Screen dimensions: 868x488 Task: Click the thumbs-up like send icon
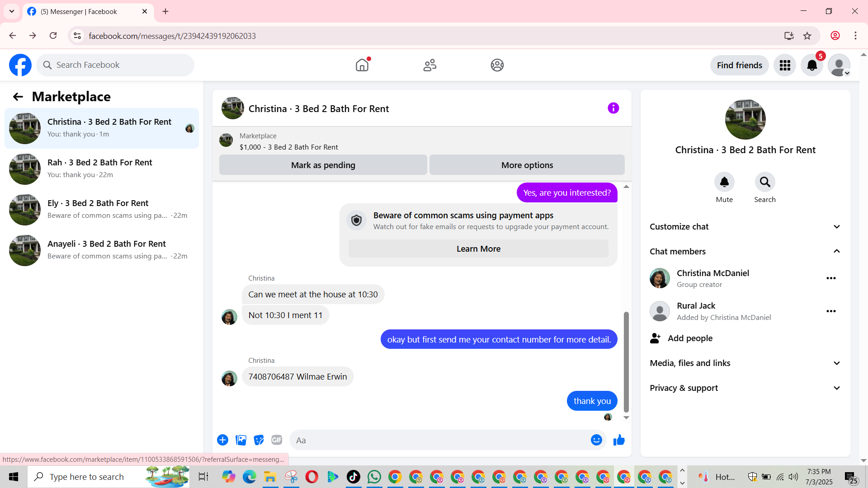tap(619, 440)
